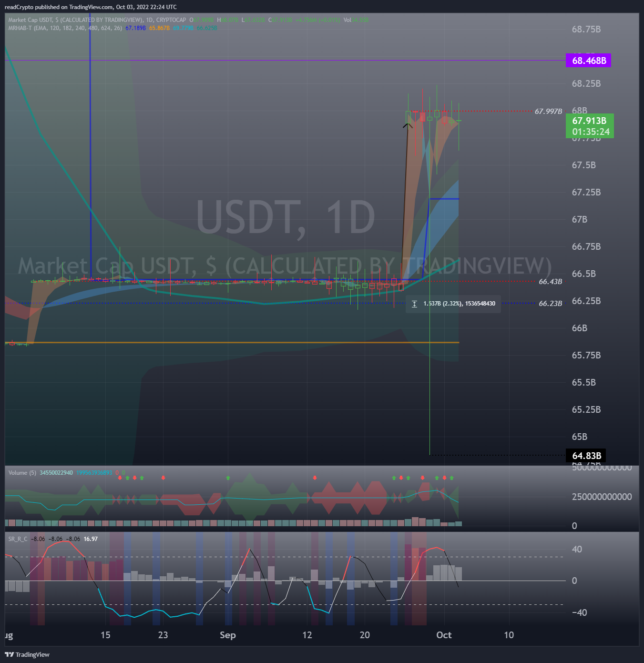The image size is (644, 663).
Task: Click the 34550022940 volume value
Action: (56, 473)
